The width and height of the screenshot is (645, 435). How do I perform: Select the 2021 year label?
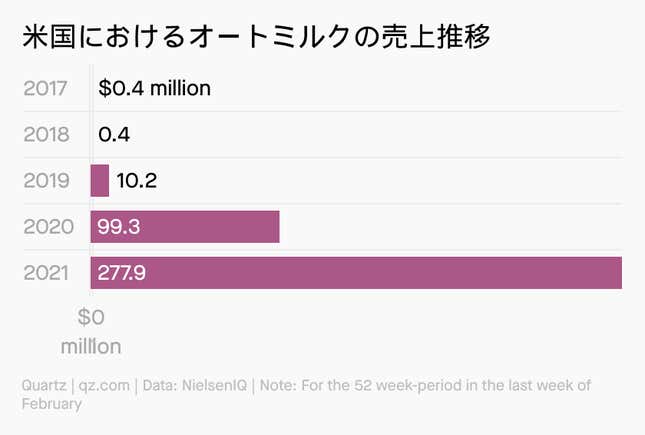[46, 273]
